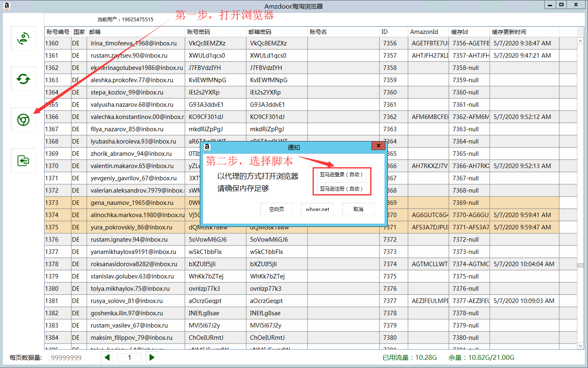Screen dimensions: 588x368
Task: Click email goshenka.ilin.97@inbox.ru
Action: coord(127,313)
